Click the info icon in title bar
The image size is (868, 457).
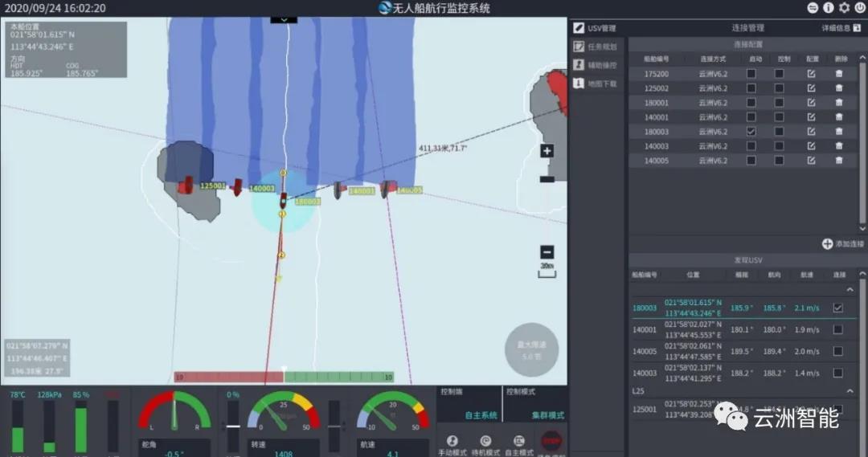tap(829, 8)
